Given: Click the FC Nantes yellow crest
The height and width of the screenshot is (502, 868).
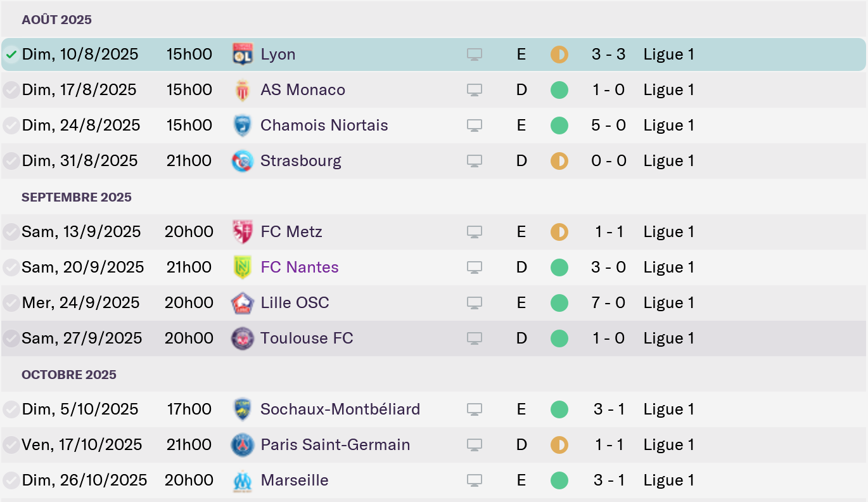Looking at the screenshot, I should tap(243, 267).
